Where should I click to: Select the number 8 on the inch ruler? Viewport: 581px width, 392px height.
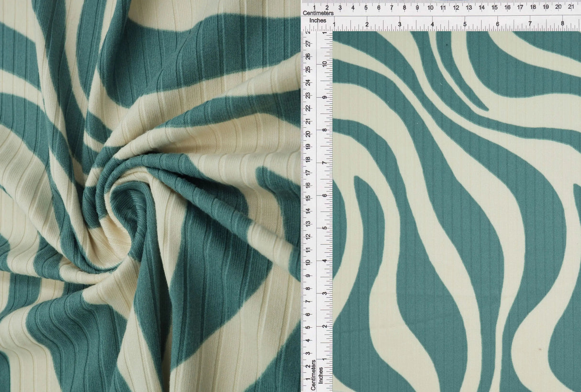tap(563, 23)
